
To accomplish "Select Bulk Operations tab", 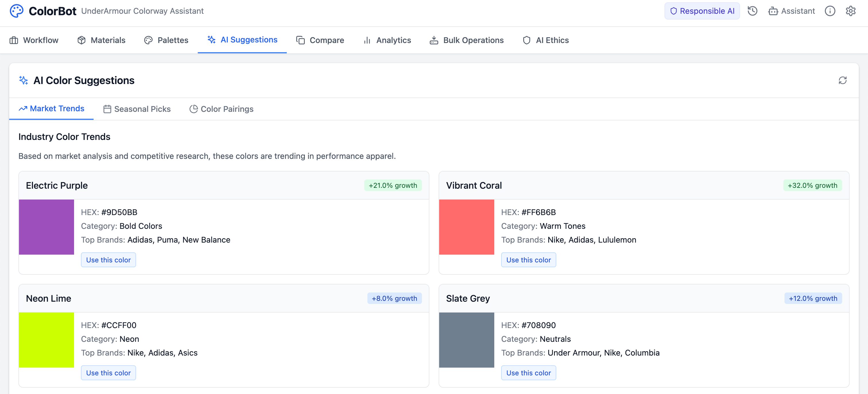I will click(x=467, y=40).
